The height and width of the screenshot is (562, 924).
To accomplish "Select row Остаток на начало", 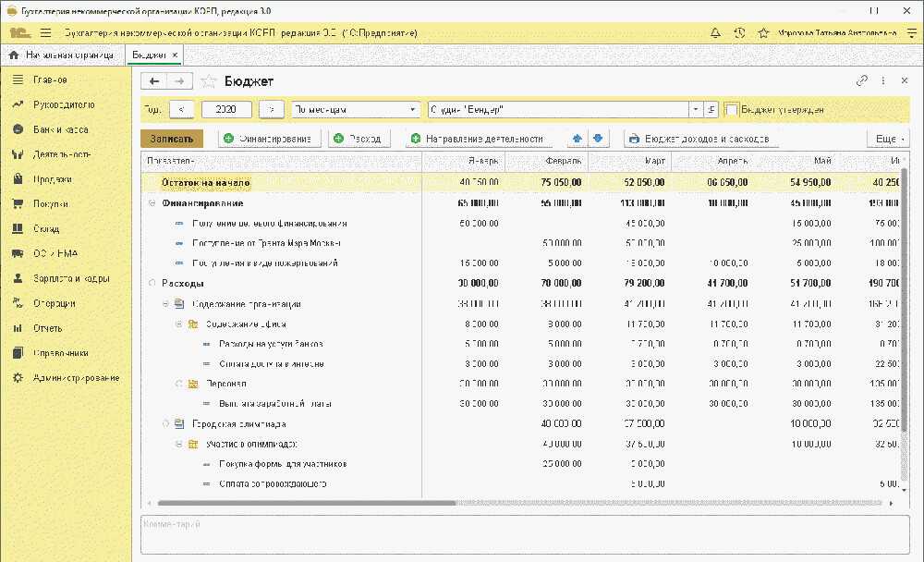I will (521, 183).
